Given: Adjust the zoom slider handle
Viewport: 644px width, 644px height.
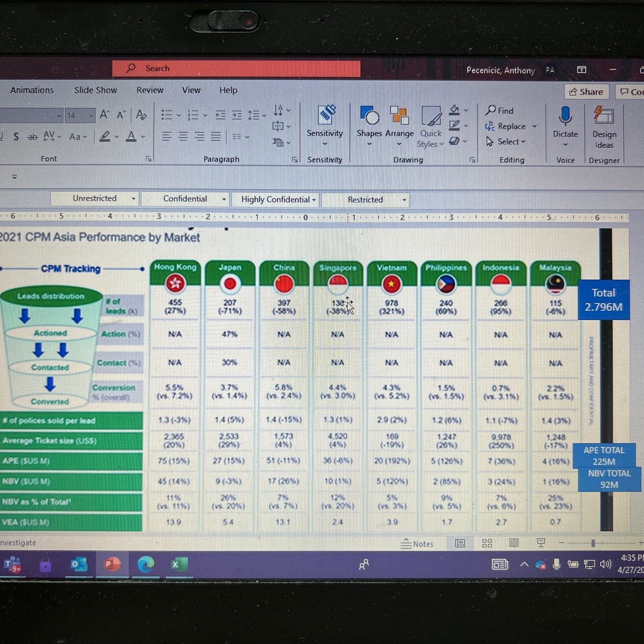Looking at the screenshot, I should point(593,543).
